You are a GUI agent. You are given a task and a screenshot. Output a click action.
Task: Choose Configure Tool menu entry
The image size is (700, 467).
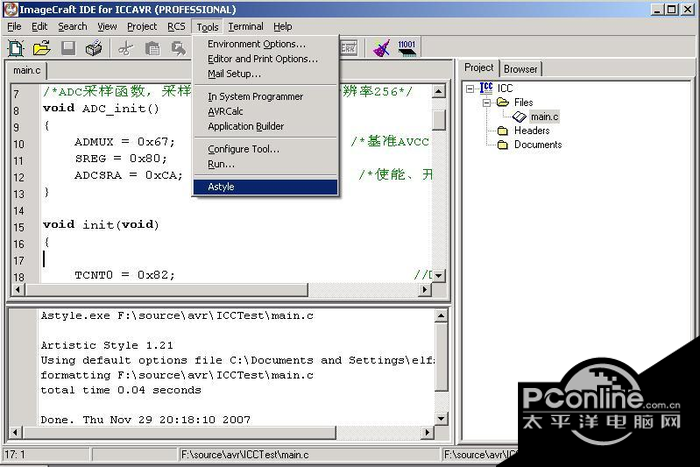pyautogui.click(x=266, y=149)
